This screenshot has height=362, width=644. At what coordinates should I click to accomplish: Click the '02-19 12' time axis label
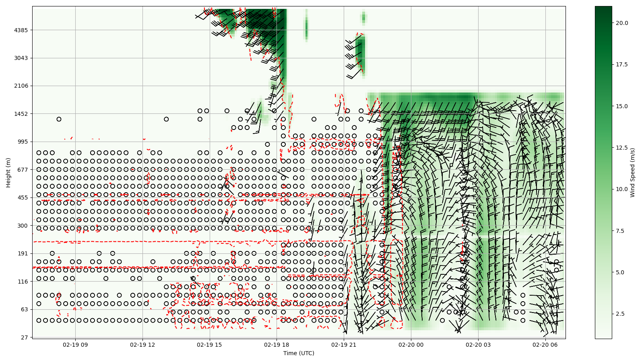142,345
